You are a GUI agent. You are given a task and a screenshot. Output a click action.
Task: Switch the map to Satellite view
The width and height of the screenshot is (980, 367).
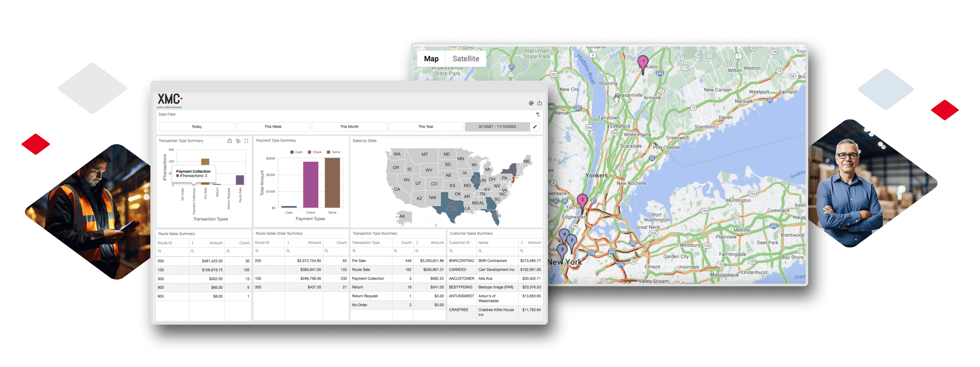(465, 59)
